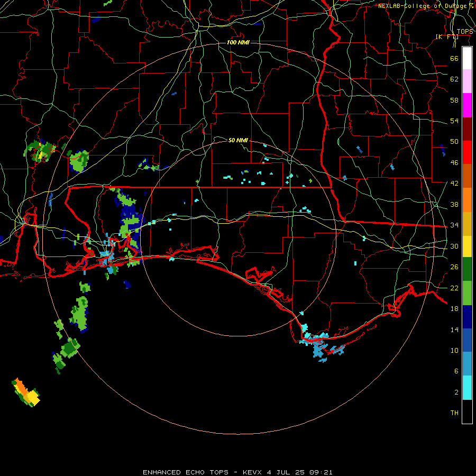Click the '10' legend value
The height and width of the screenshot is (476, 476).
pos(454,350)
